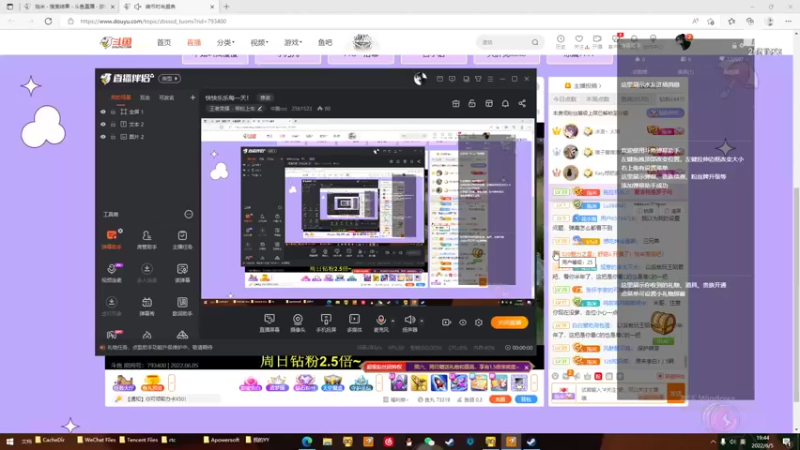Edit stream category with pencil label
The image size is (800, 450).
(x=235, y=109)
